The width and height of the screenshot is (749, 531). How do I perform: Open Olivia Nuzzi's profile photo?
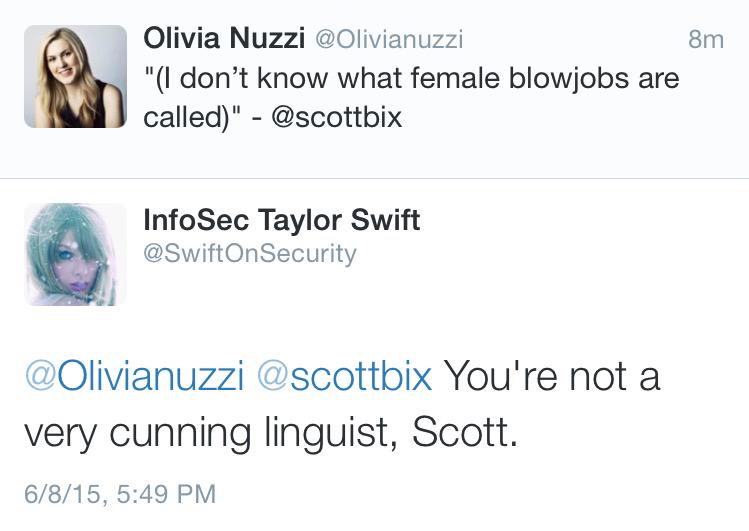[75, 77]
